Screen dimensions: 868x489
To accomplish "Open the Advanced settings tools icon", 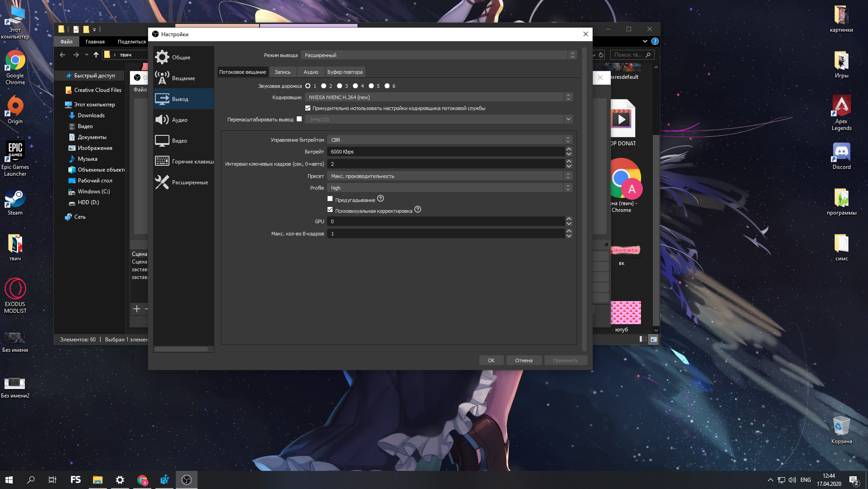I will (x=162, y=182).
